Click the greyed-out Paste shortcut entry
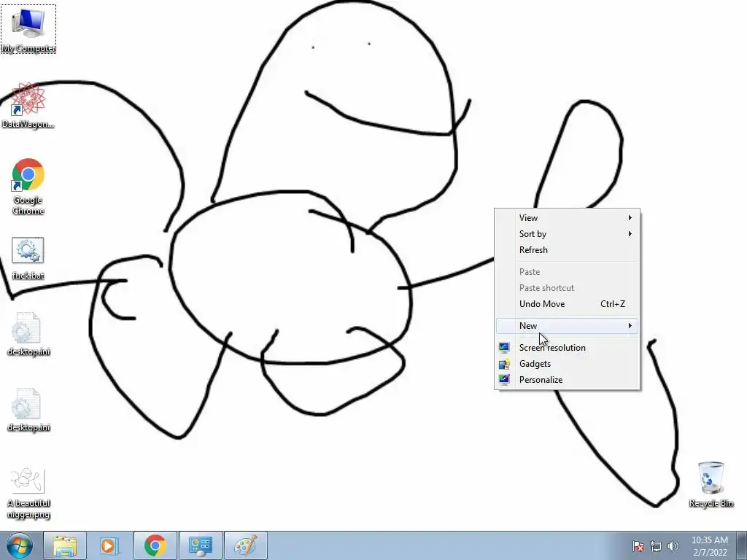This screenshot has height=560, width=747. pos(567,288)
